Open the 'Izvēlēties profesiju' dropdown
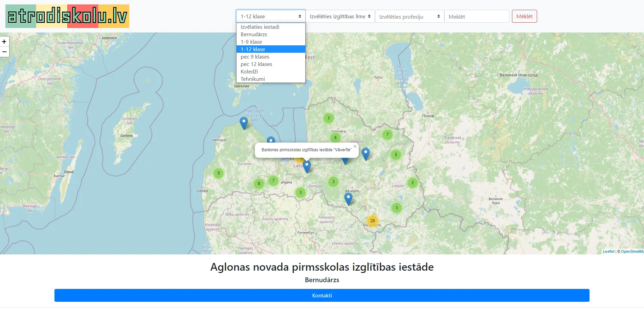The height and width of the screenshot is (317, 644). coord(409,16)
